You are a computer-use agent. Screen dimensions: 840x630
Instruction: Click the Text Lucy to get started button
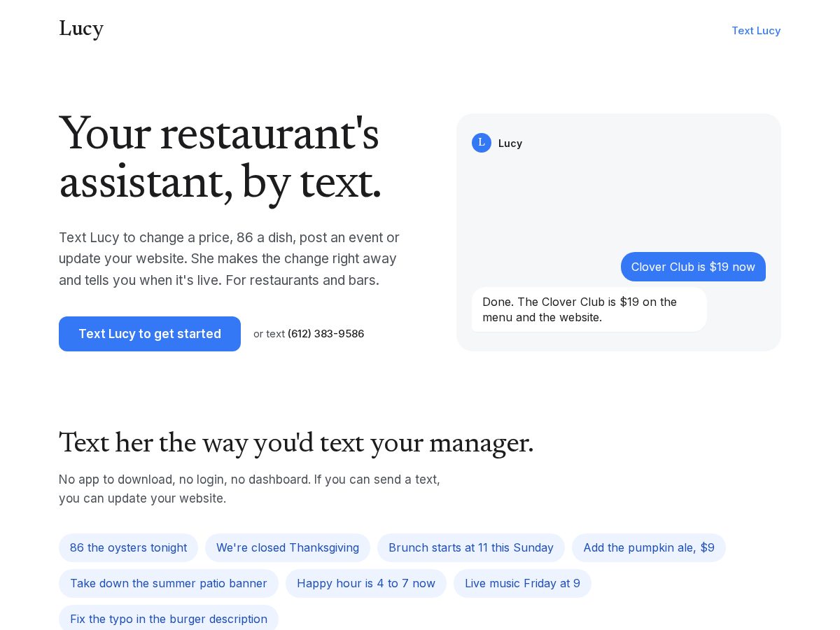tap(150, 334)
